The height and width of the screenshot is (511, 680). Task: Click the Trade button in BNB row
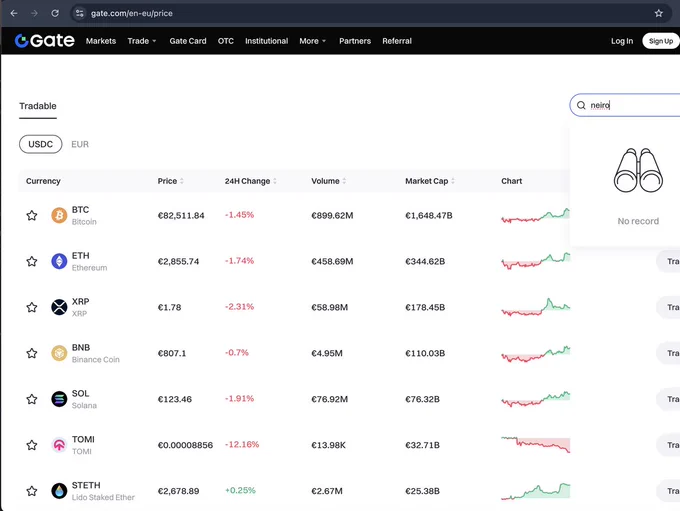(668, 353)
